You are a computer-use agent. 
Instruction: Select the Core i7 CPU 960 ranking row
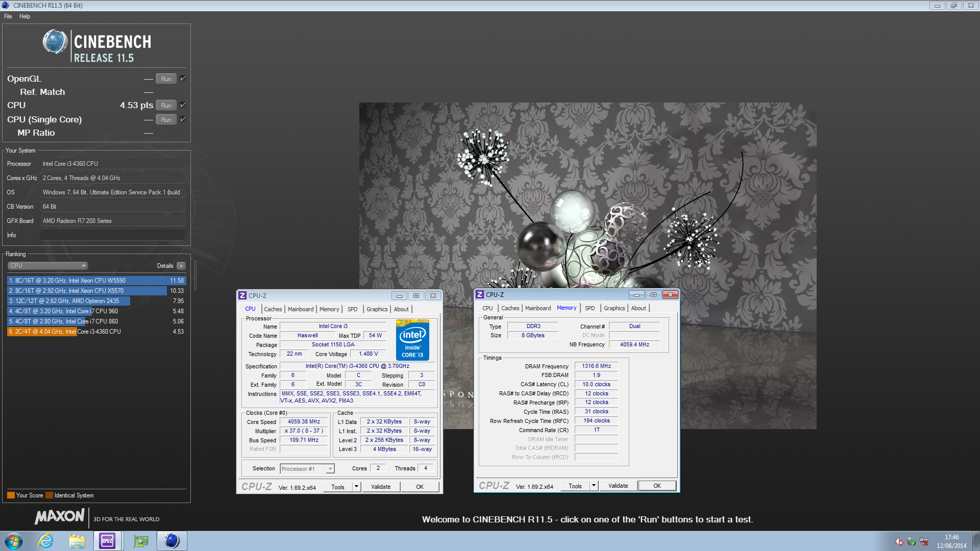(96, 311)
